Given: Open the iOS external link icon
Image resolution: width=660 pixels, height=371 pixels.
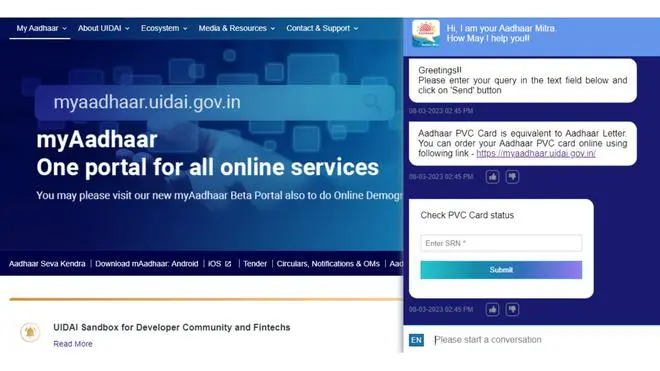Looking at the screenshot, I should pos(228,264).
